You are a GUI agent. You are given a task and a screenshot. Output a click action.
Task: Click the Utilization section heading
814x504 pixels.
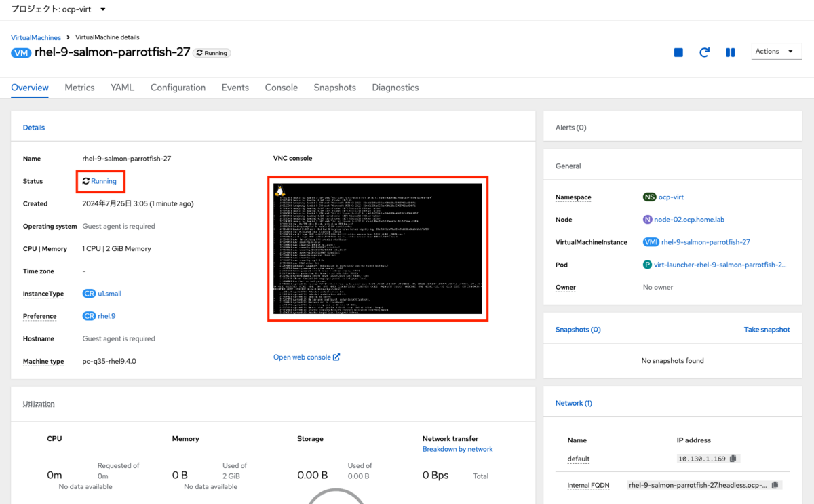click(x=39, y=404)
